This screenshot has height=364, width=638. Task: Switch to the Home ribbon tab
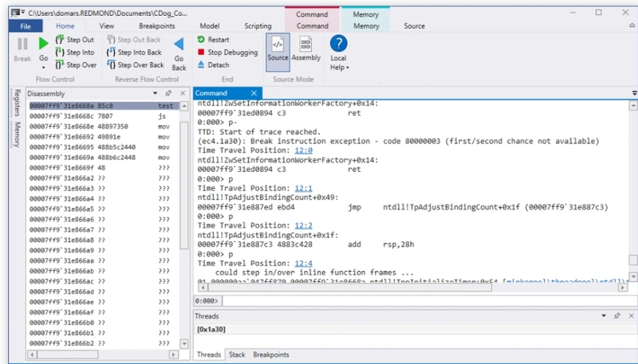pos(65,26)
